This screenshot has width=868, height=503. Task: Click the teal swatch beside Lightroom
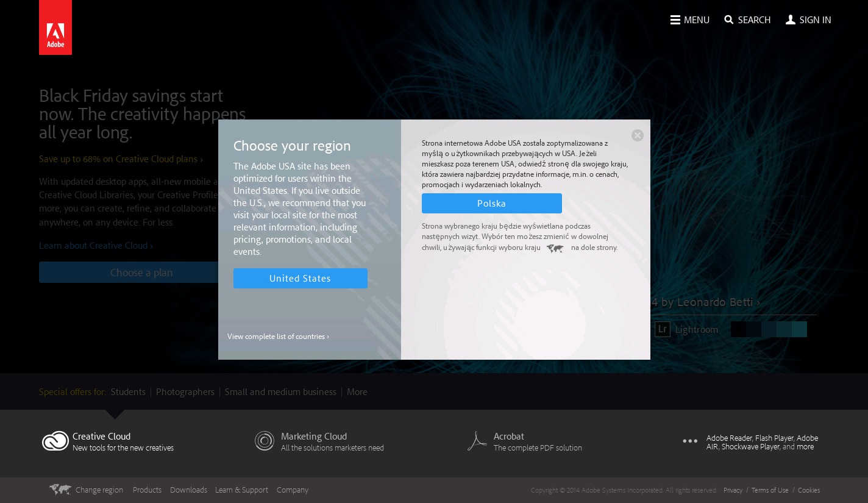tap(799, 329)
